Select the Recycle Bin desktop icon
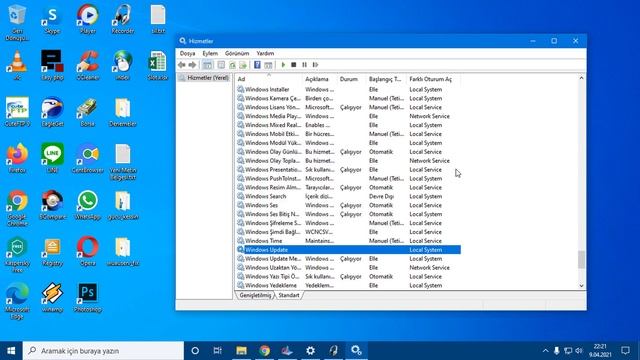 [x=17, y=22]
